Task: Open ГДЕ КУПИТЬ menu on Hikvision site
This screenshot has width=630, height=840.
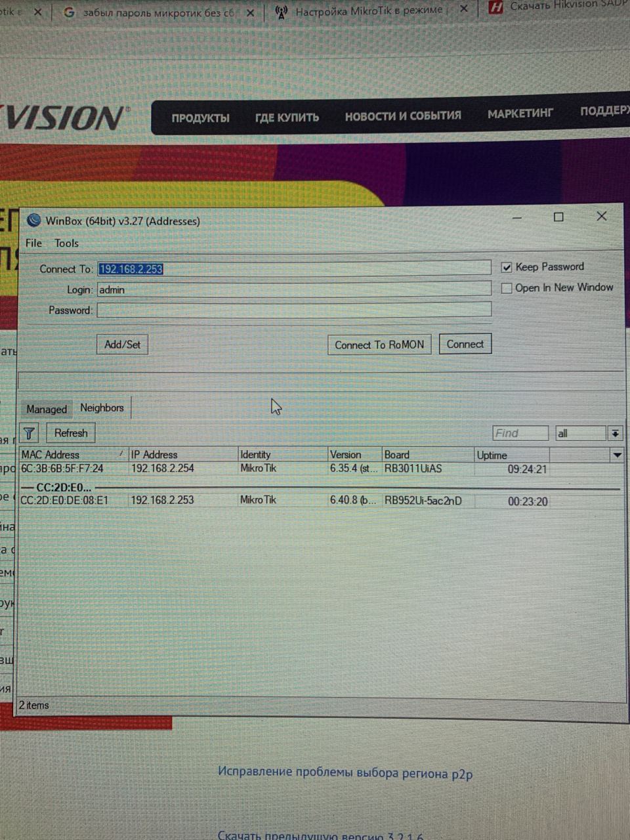Action: point(287,117)
